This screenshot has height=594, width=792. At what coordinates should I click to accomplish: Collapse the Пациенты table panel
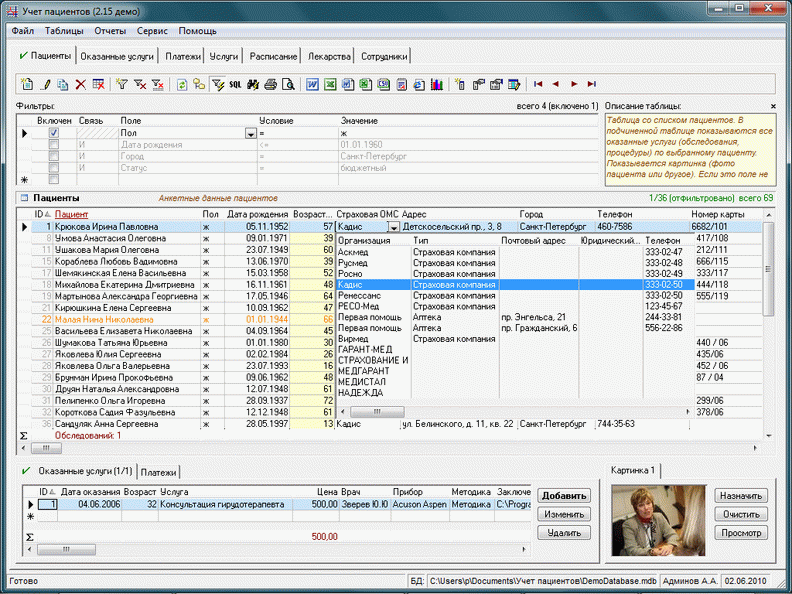pos(23,199)
